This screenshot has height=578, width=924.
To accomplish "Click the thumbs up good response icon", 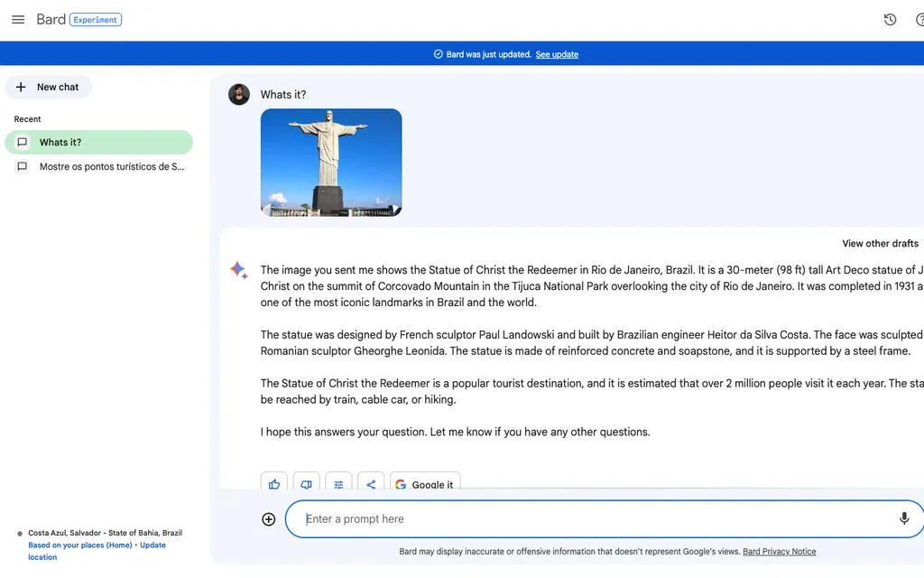I will click(274, 484).
